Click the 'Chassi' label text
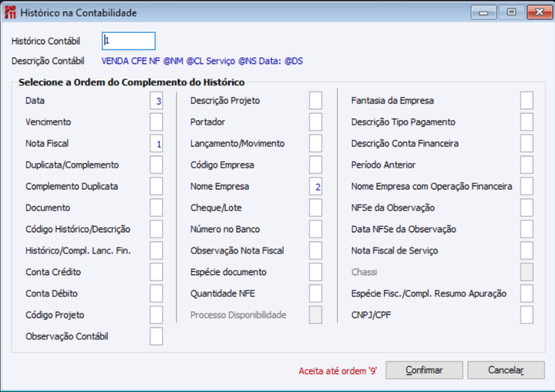The width and height of the screenshot is (555, 392). 364,272
